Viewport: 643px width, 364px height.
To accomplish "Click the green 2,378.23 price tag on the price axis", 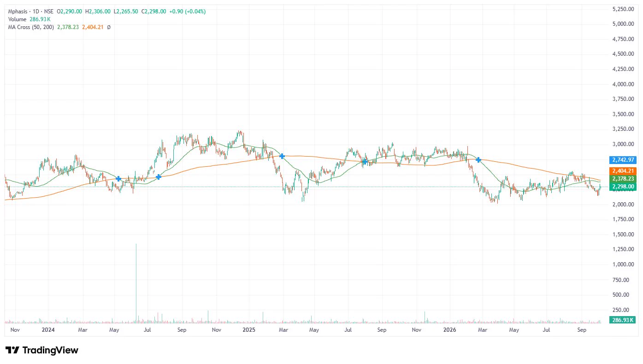I will point(624,179).
